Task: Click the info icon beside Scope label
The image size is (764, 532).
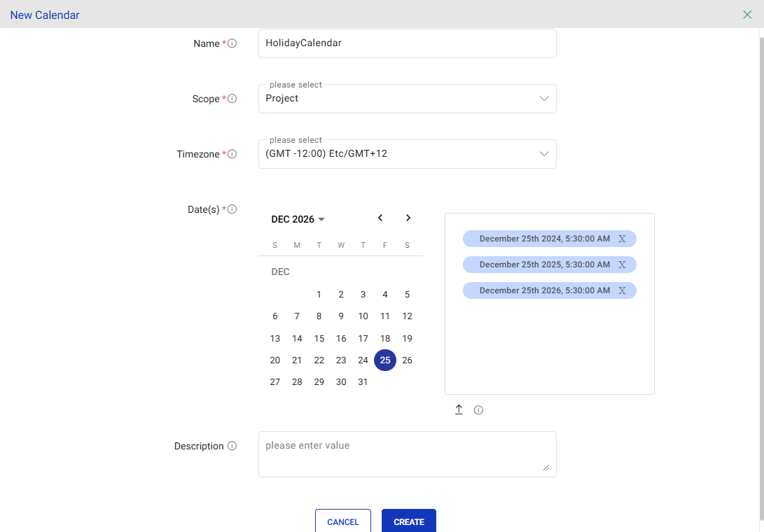Action: (x=232, y=99)
